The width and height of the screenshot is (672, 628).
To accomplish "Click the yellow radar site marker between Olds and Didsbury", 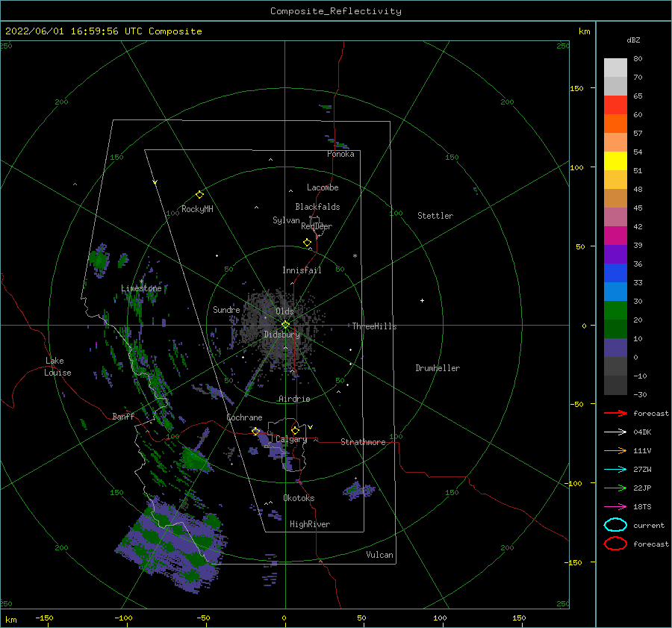I will tap(285, 325).
